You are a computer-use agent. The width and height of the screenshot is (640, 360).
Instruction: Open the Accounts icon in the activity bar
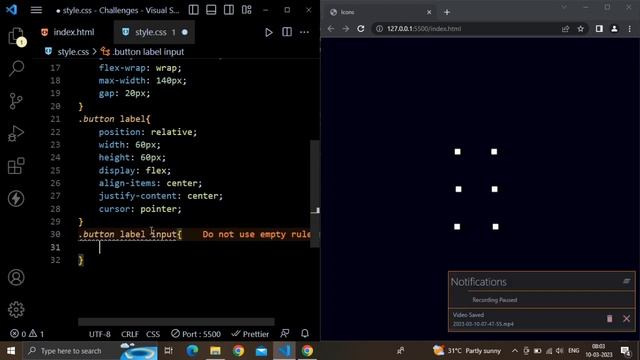click(16, 278)
